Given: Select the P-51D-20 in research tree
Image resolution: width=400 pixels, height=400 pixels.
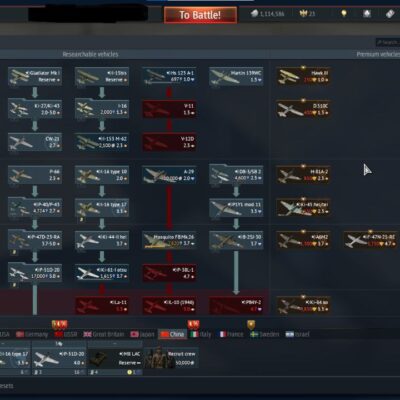Looking at the screenshot, I should point(35,273).
